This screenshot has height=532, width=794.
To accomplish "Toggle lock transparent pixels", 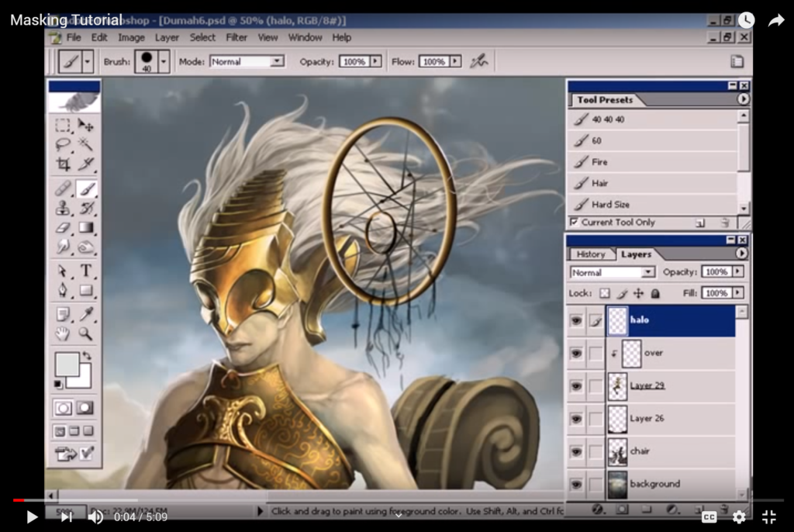I will 605,293.
